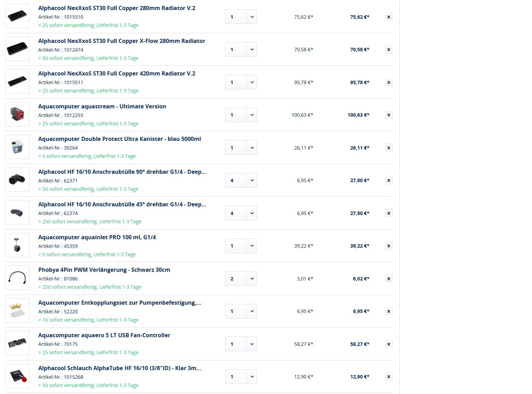
Task: Open Aquacomputer aquaero 5 LT product link
Action: click(104, 335)
